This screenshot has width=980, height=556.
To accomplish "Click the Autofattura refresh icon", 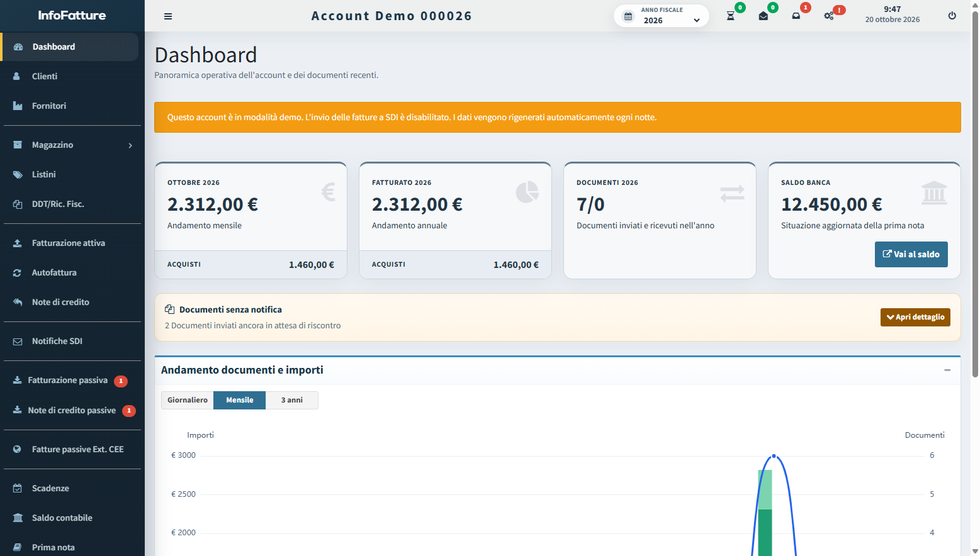I will 18,272.
